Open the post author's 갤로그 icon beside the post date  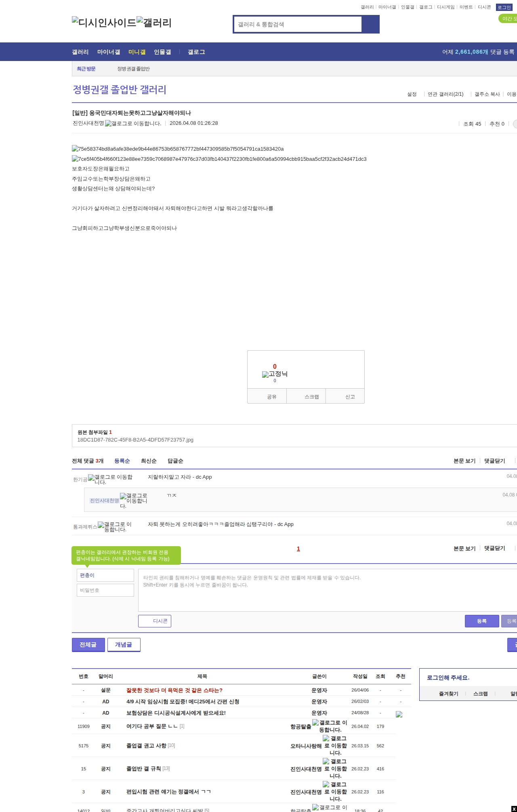[x=133, y=123]
